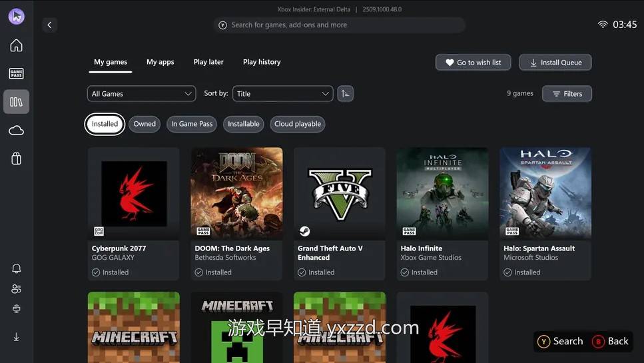Toggle the Owned filter chip
The height and width of the screenshot is (363, 644).
pos(145,124)
